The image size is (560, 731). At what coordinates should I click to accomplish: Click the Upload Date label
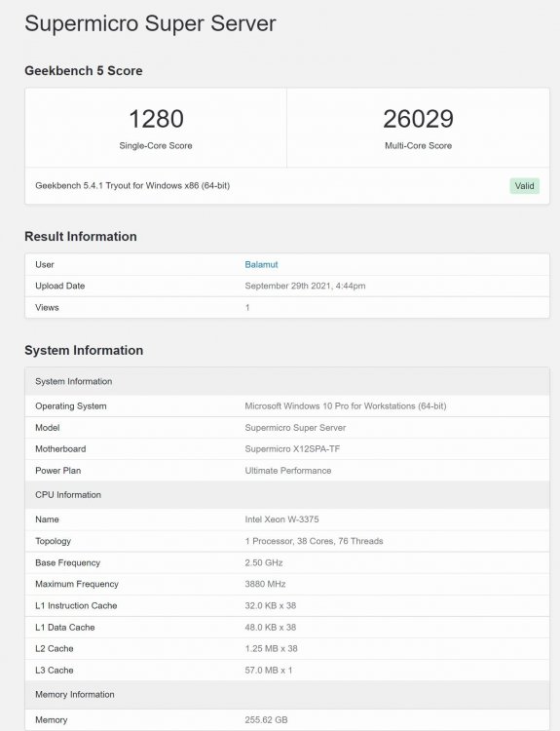(x=59, y=286)
